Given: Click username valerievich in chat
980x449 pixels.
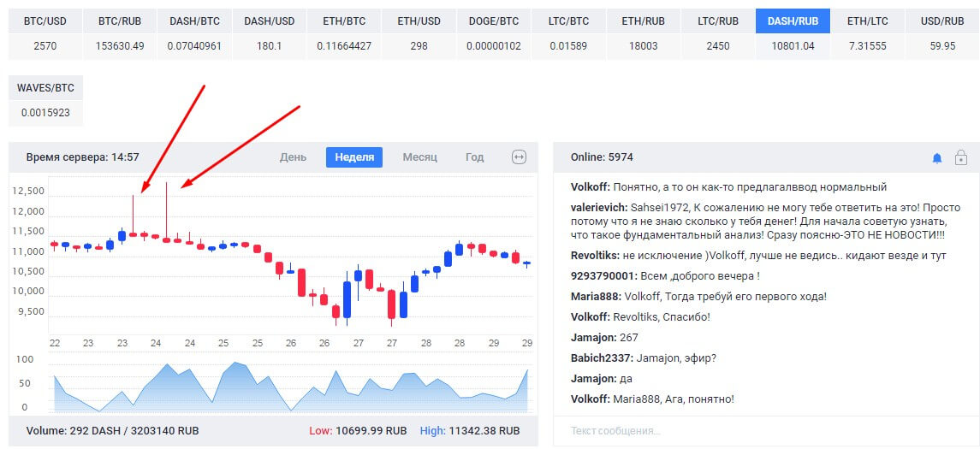Looking at the screenshot, I should coord(598,208).
